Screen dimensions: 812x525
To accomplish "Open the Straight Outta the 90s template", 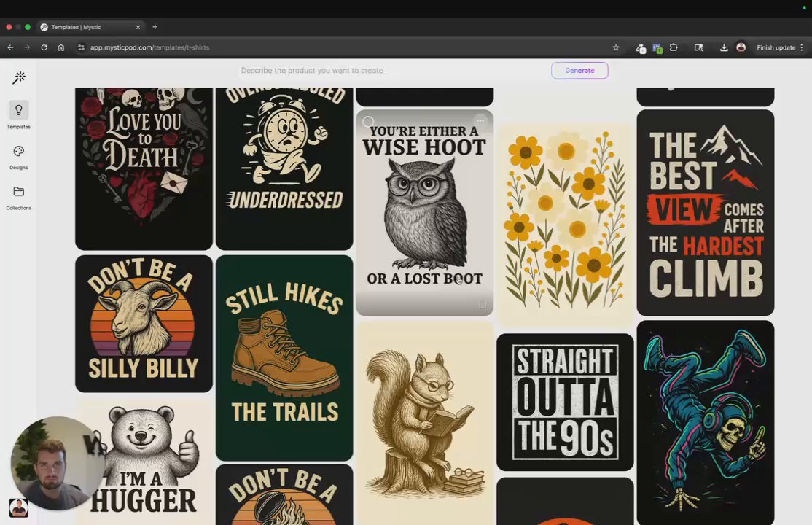I will tap(565, 402).
